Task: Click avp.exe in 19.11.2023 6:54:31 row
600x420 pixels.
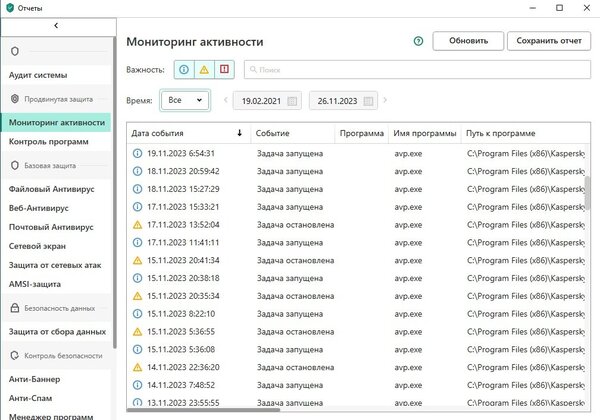Action: click(x=408, y=154)
